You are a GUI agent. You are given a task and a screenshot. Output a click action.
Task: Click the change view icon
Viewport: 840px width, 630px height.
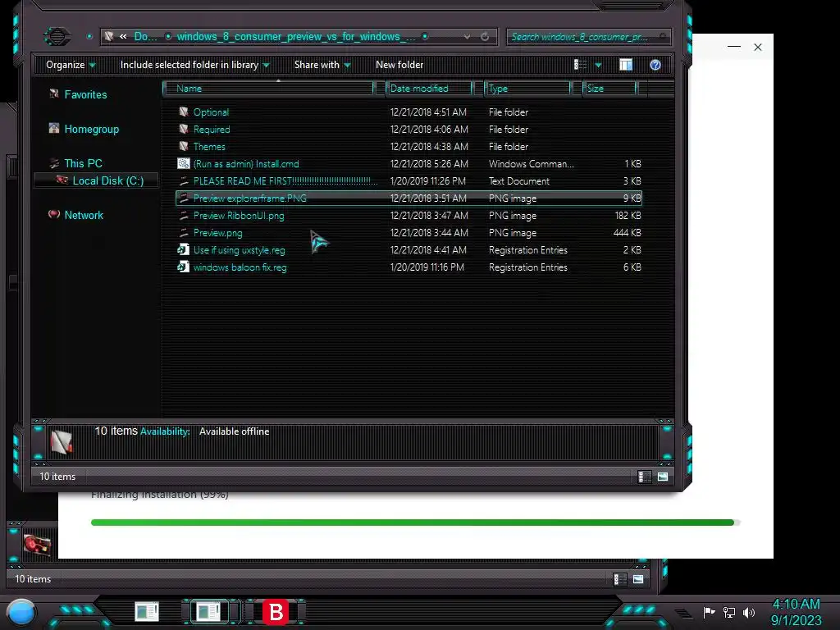(x=580, y=65)
